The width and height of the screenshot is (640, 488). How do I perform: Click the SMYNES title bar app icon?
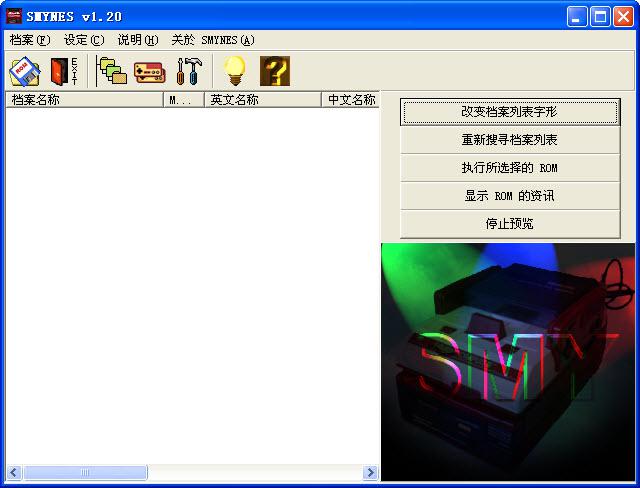click(x=14, y=16)
